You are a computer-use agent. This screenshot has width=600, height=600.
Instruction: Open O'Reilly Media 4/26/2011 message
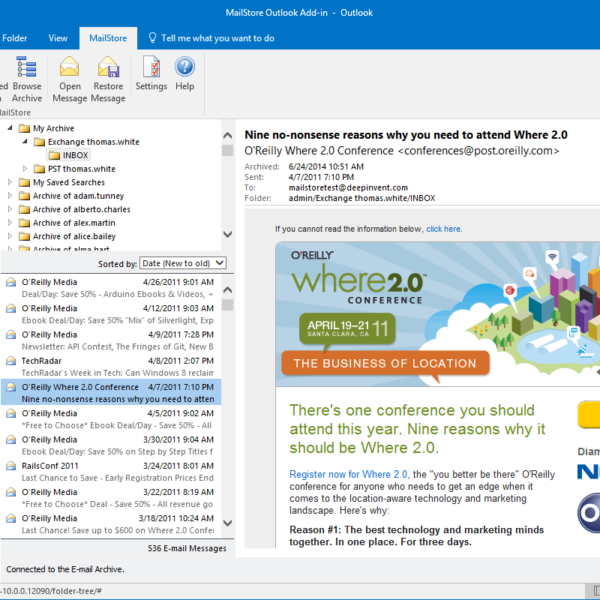pos(111,288)
